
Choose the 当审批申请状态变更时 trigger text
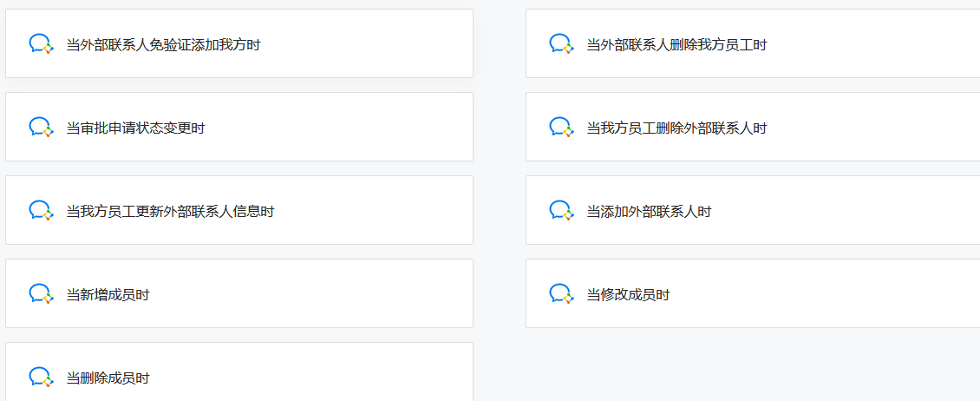(135, 128)
